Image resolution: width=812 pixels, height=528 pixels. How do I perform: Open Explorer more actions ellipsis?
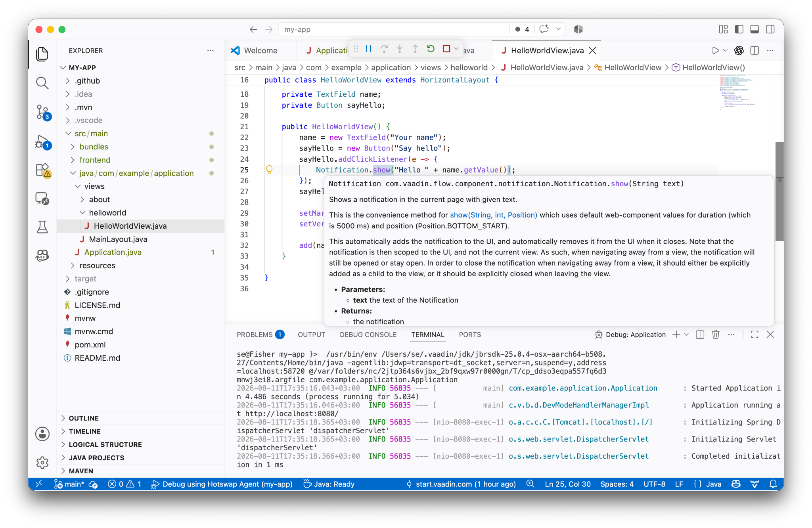tap(211, 50)
